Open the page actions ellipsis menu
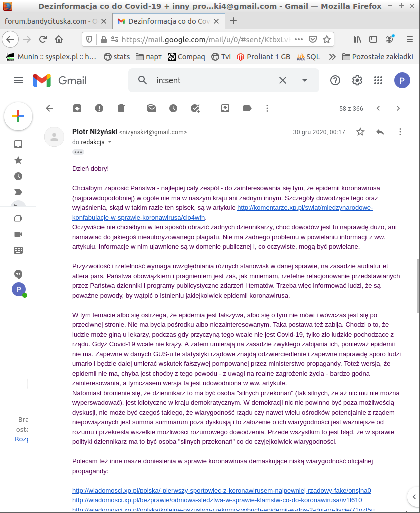 299,39
